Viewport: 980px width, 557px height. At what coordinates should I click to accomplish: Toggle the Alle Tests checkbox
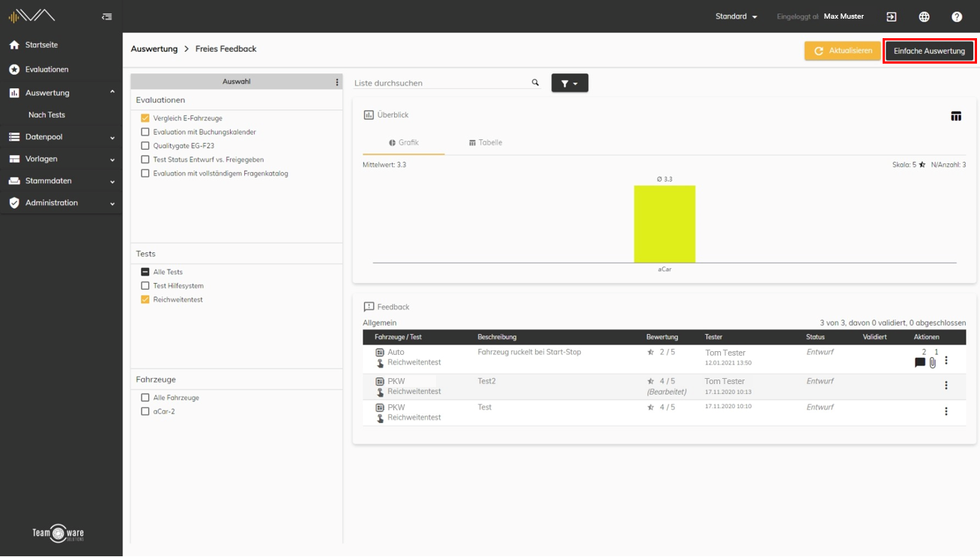click(145, 272)
